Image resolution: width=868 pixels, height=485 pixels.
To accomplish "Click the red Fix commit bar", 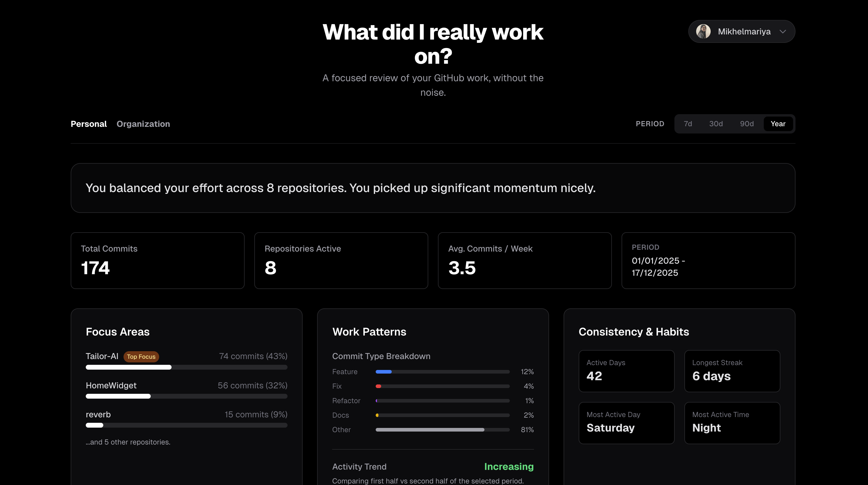I will coord(378,386).
